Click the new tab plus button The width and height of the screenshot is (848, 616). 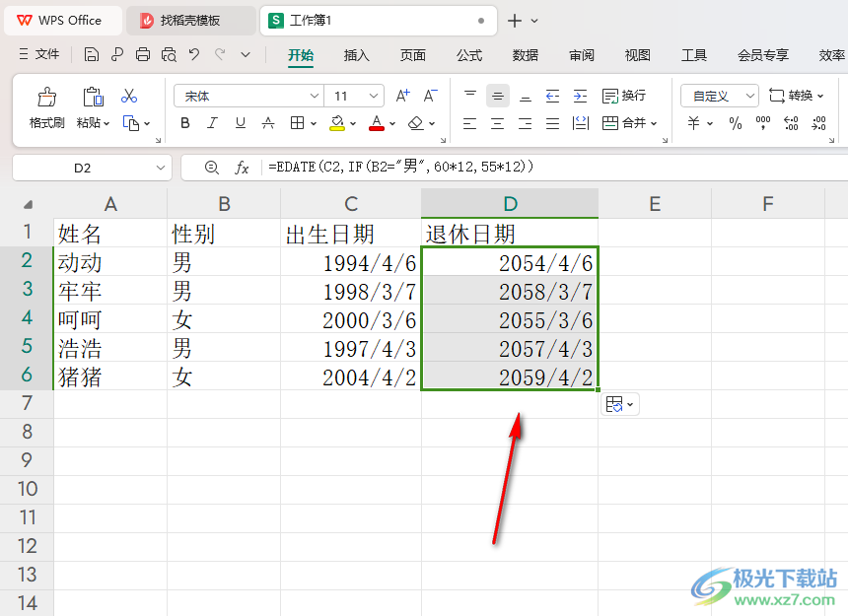(515, 21)
